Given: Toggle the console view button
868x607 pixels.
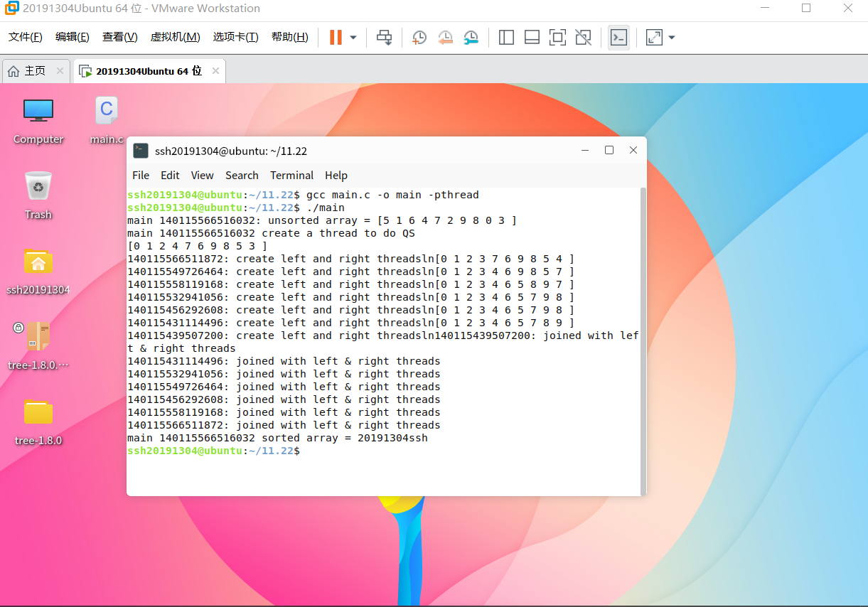Looking at the screenshot, I should pos(618,37).
